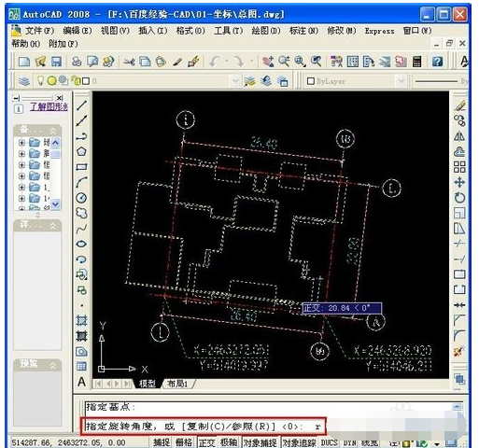The height and width of the screenshot is (448, 479).
Task: Select the Line tool in draw toolbar
Action: pyautogui.click(x=81, y=105)
